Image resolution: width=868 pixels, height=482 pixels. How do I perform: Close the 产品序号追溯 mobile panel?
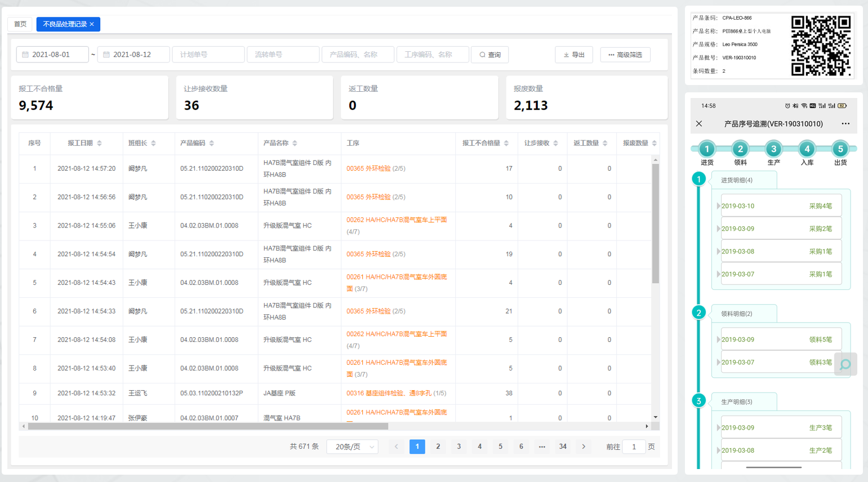click(699, 124)
